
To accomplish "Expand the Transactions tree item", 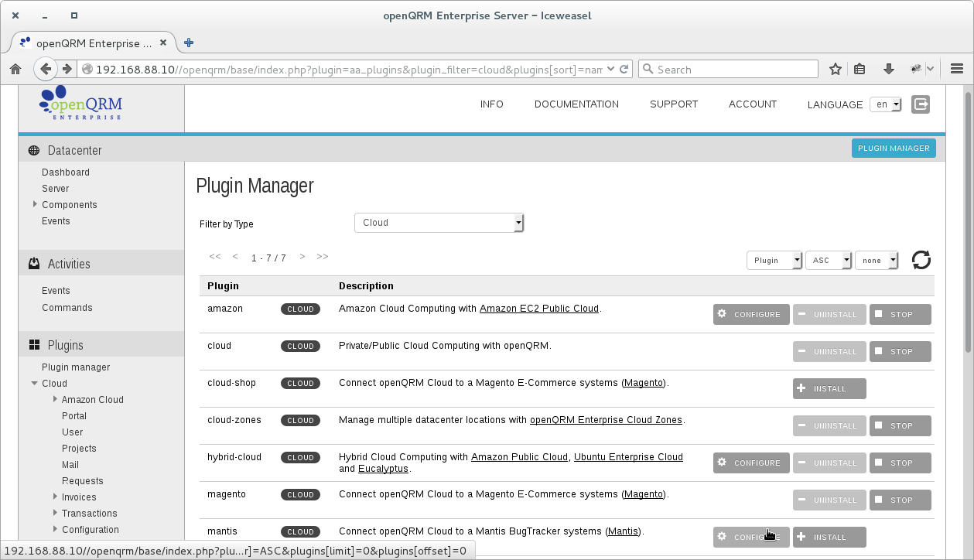I will point(55,513).
